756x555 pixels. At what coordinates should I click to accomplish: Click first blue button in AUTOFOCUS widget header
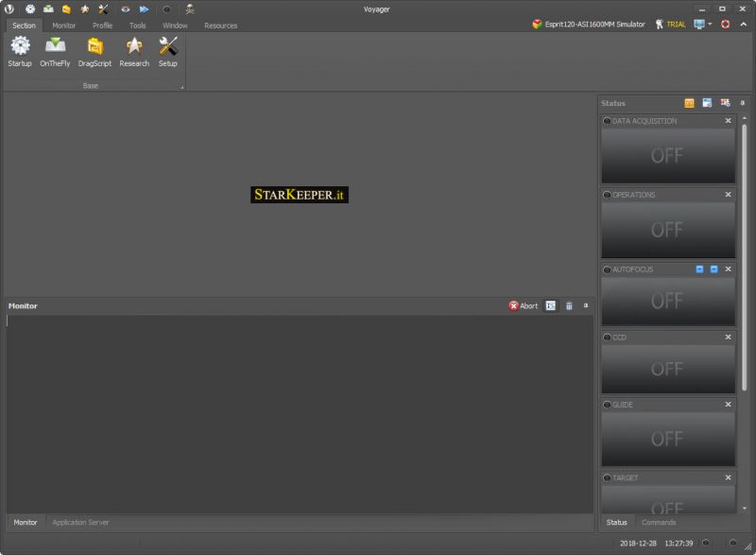699,269
